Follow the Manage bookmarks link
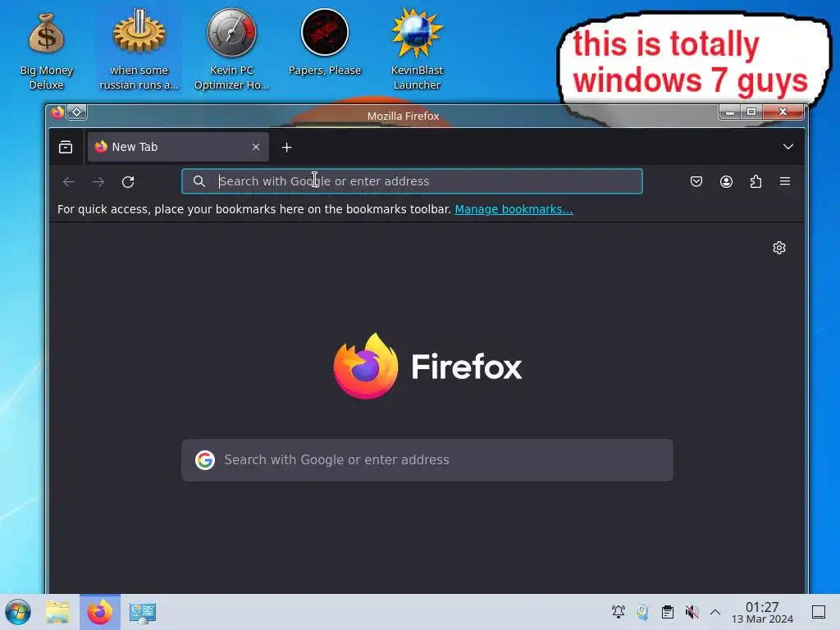This screenshot has height=630, width=840. pyautogui.click(x=514, y=209)
